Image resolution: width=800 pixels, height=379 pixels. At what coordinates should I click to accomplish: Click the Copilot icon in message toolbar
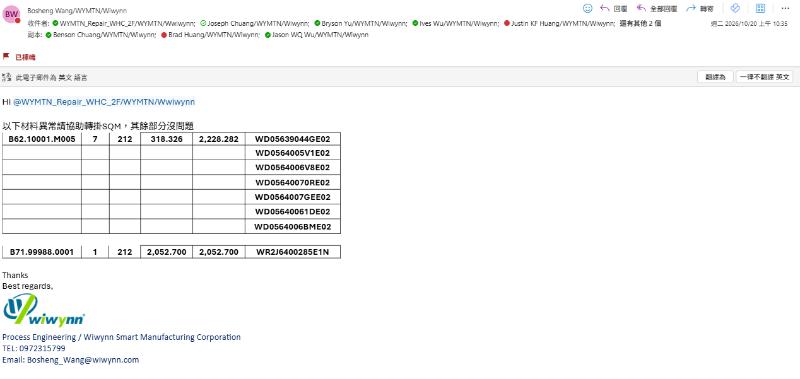point(735,8)
